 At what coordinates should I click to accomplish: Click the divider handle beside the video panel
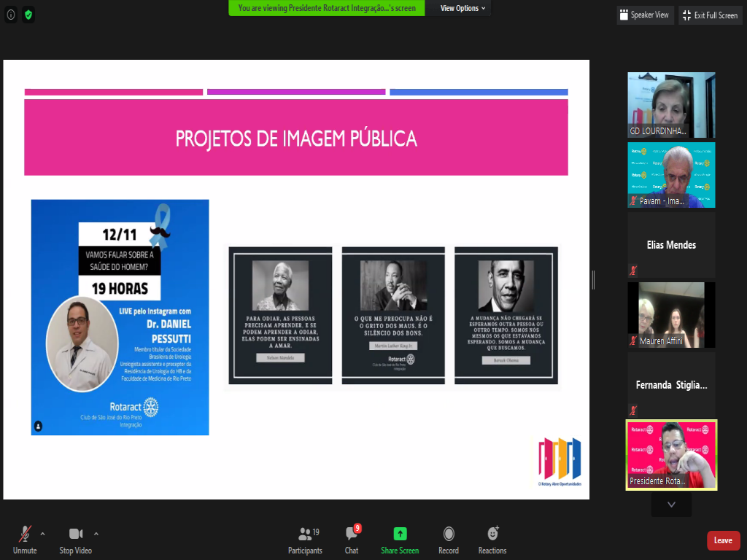[x=593, y=280]
